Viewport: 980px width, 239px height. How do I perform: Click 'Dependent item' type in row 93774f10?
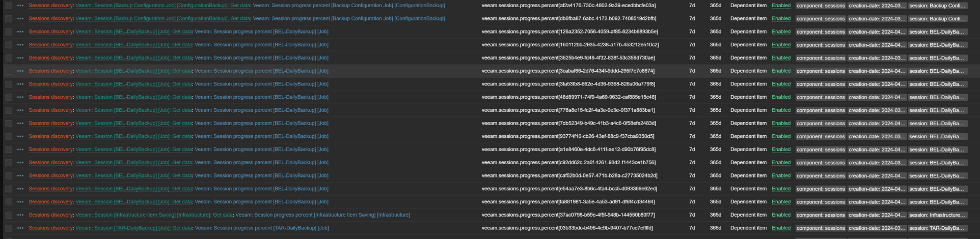748,136
